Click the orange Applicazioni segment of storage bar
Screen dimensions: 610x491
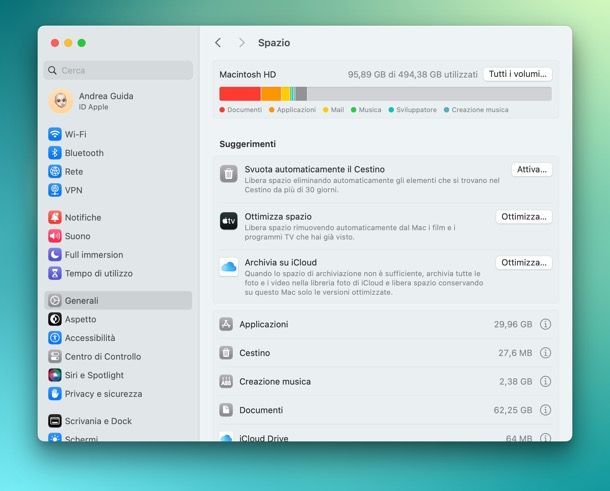pyautogui.click(x=271, y=94)
